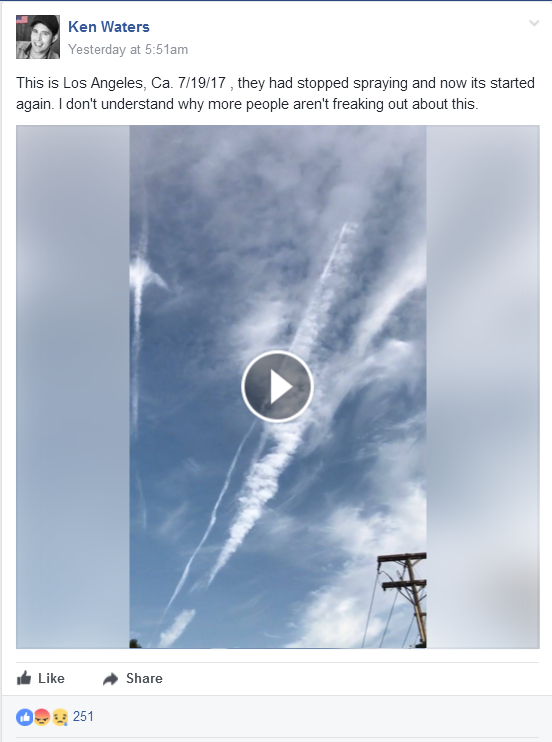This screenshot has width=552, height=742.
Task: Click the blurred left video margin
Action: coord(73,387)
